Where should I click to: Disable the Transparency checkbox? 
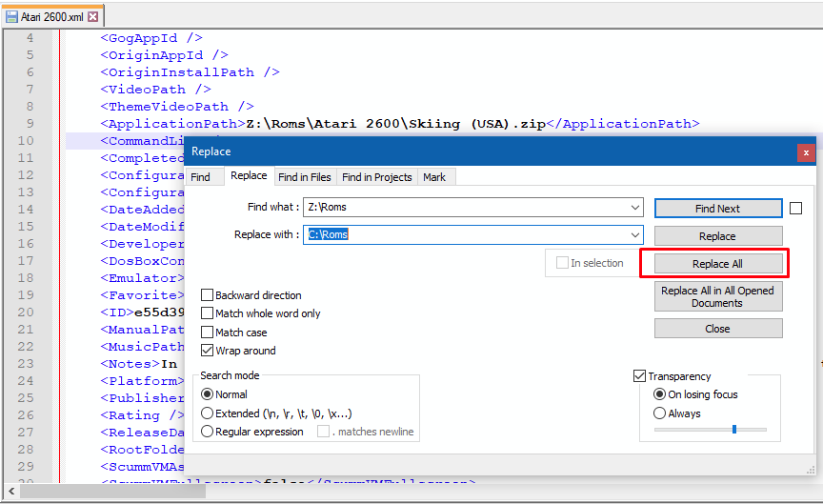tap(640, 376)
